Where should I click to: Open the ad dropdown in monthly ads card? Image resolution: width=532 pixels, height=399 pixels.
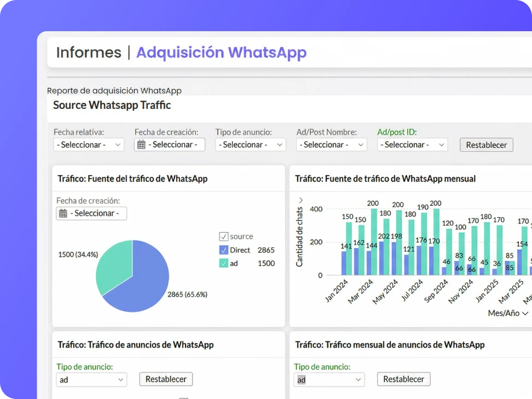pos(329,379)
